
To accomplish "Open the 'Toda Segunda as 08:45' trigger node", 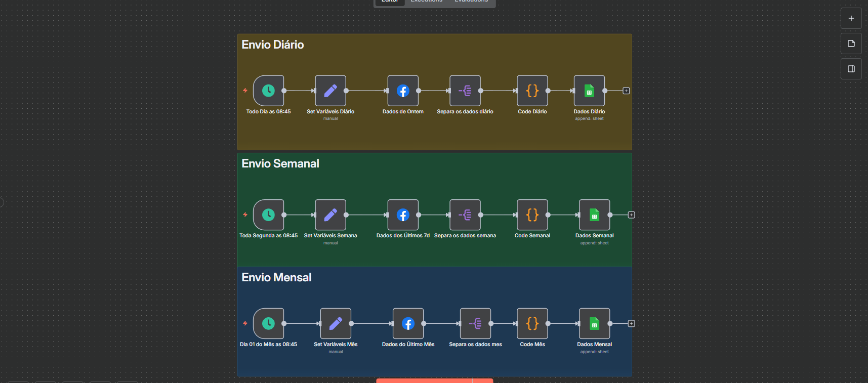I will pos(268,215).
